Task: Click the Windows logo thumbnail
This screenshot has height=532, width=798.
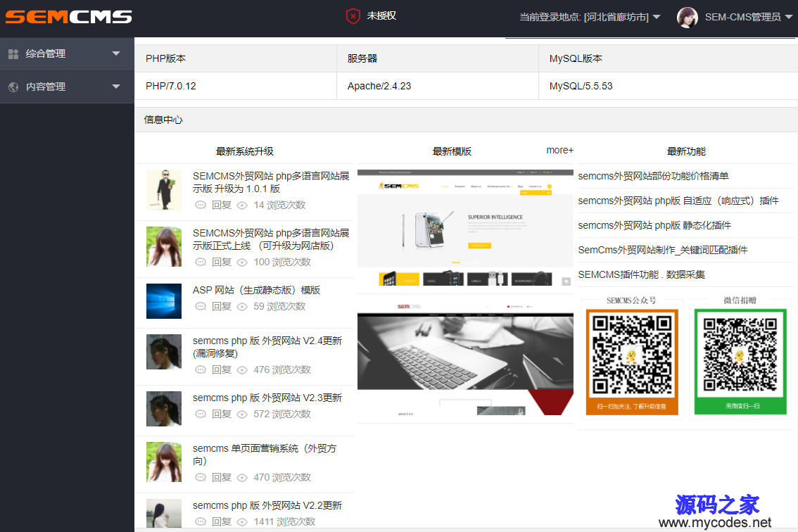Action: click(164, 301)
